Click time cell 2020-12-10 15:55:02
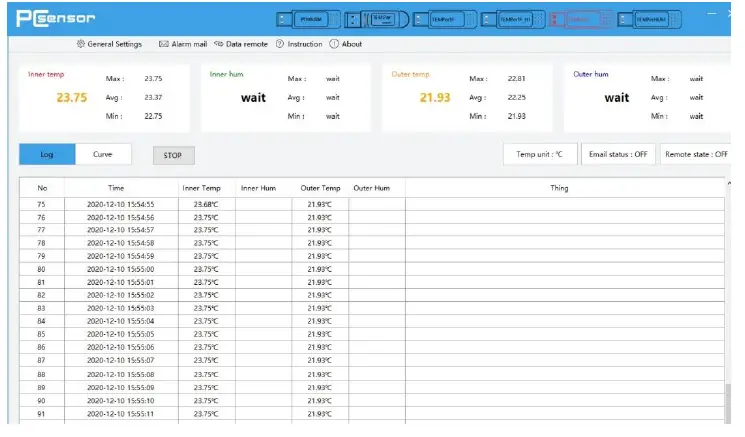Image resolution: width=745 pixels, height=437 pixels. coord(121,295)
